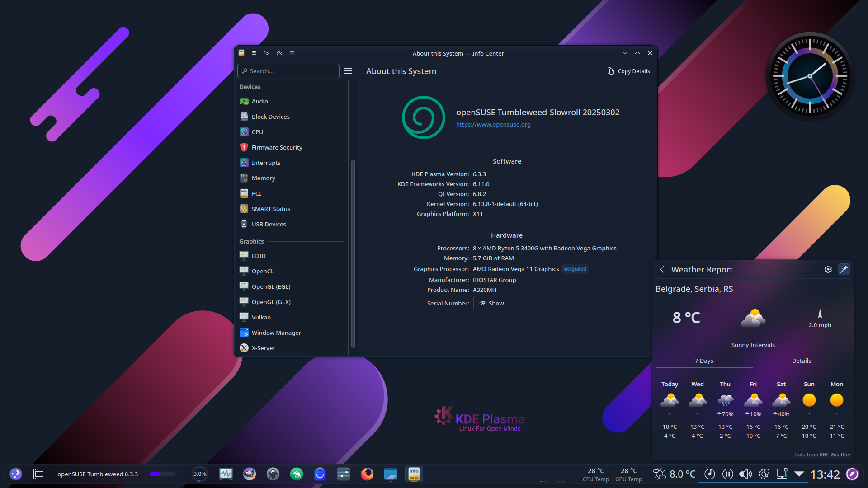Click the Info Center app icon in title bar
Screen dimensions: 868x488
(x=241, y=53)
